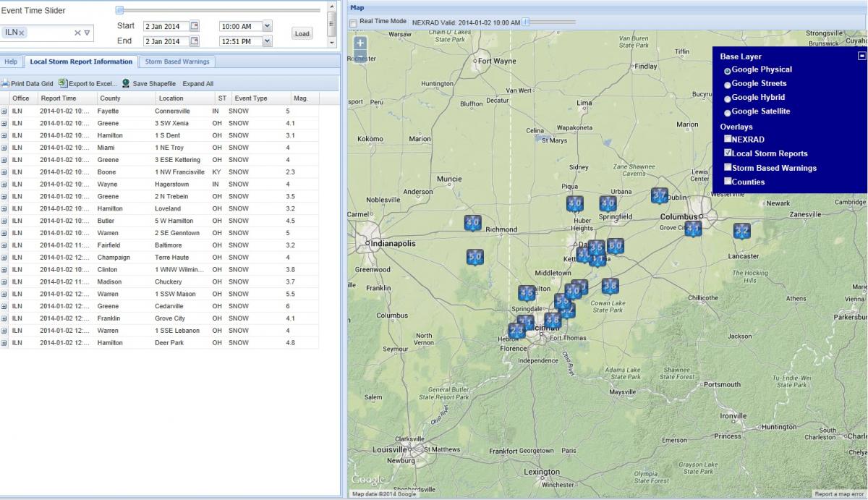Select the 3.2 snow marker near Lancaster
The image size is (868, 500).
click(x=742, y=232)
